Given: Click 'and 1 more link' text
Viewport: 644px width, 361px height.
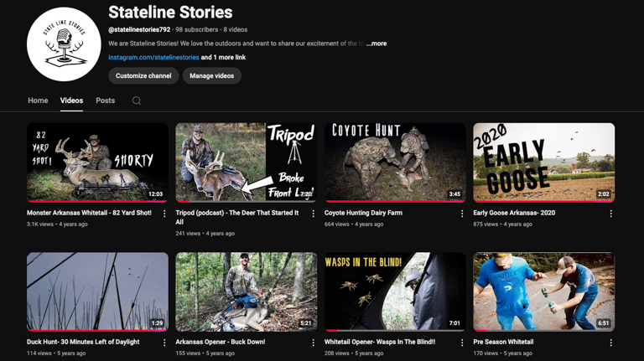Looking at the screenshot, I should pyautogui.click(x=223, y=58).
